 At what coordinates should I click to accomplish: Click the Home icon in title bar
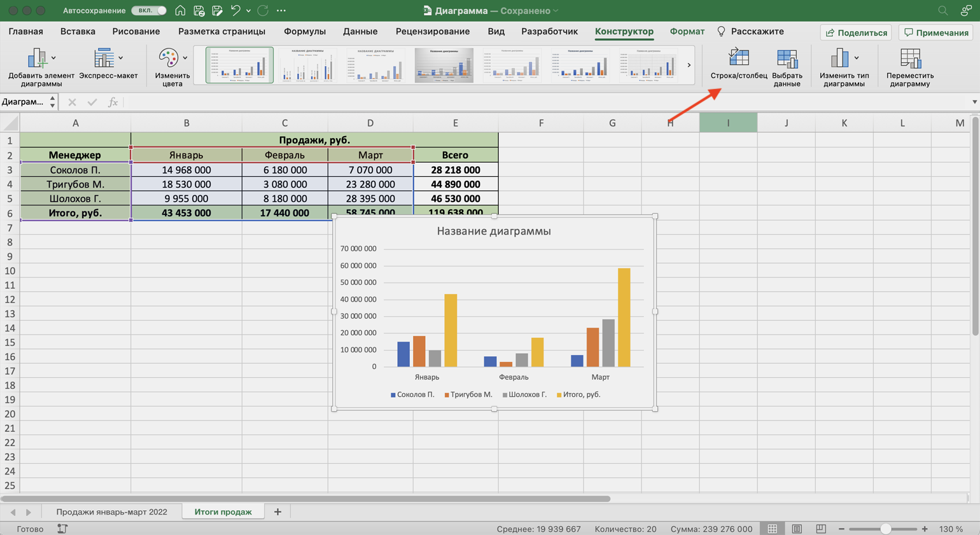(x=180, y=11)
